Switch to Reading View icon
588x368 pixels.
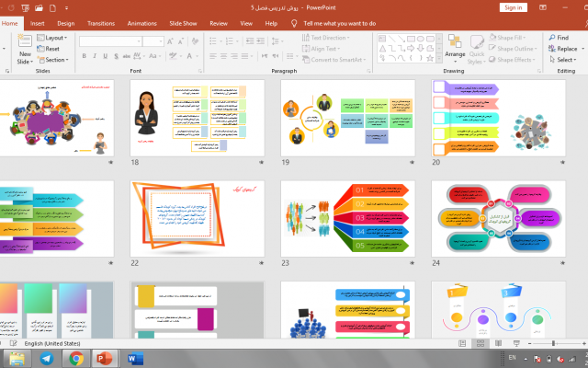click(498, 343)
